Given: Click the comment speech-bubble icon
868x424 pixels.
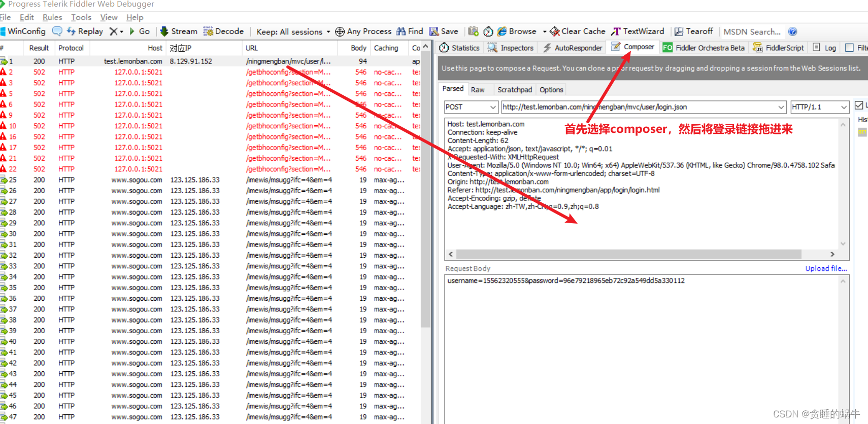Looking at the screenshot, I should pyautogui.click(x=57, y=31).
